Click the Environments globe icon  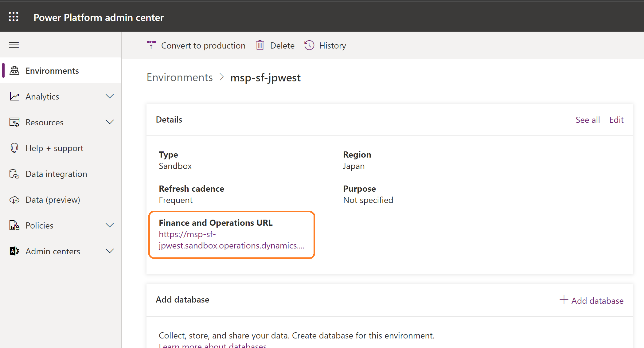[x=14, y=71]
